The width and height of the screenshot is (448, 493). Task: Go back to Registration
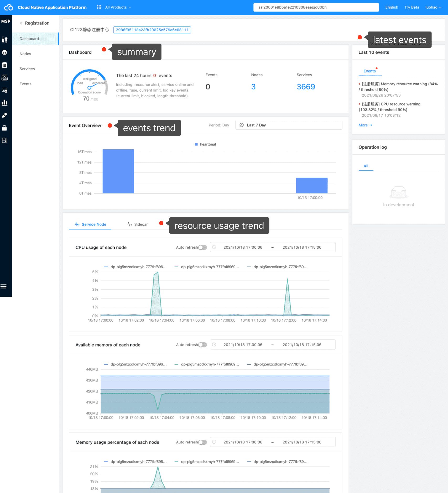tap(35, 23)
